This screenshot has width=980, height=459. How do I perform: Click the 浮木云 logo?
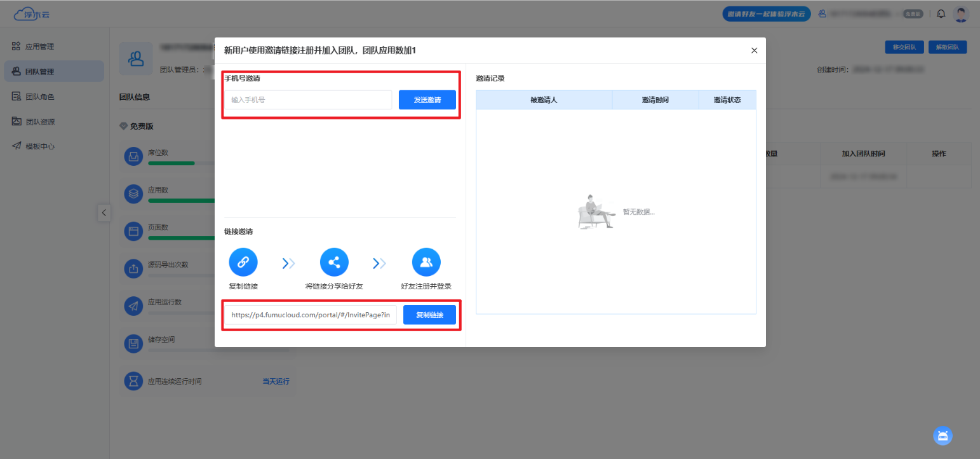[32, 13]
